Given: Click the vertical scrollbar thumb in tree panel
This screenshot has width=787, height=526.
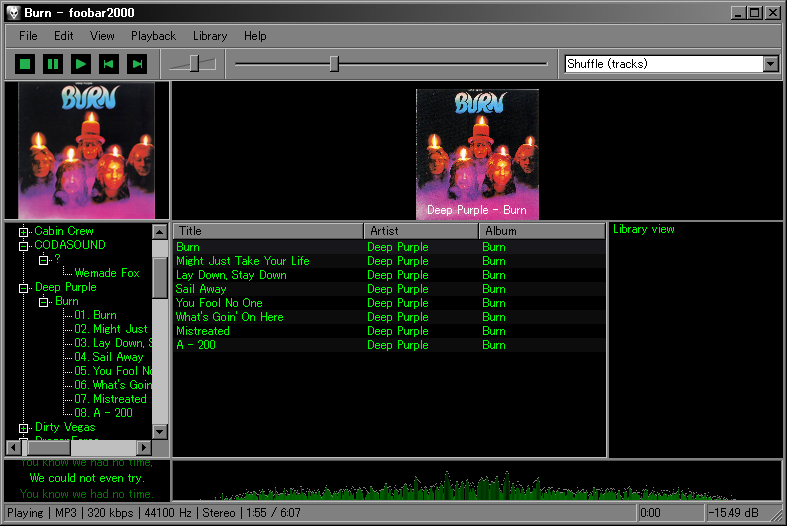Looking at the screenshot, I should (160, 278).
